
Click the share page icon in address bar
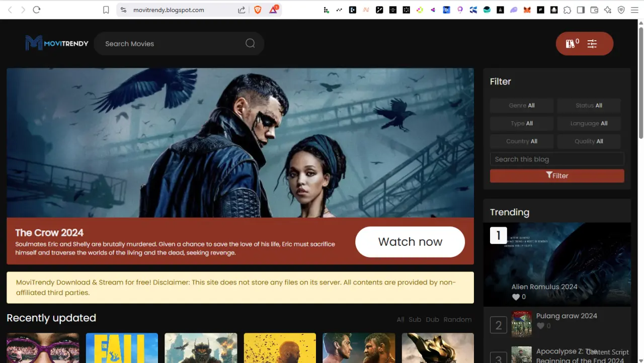click(x=242, y=10)
